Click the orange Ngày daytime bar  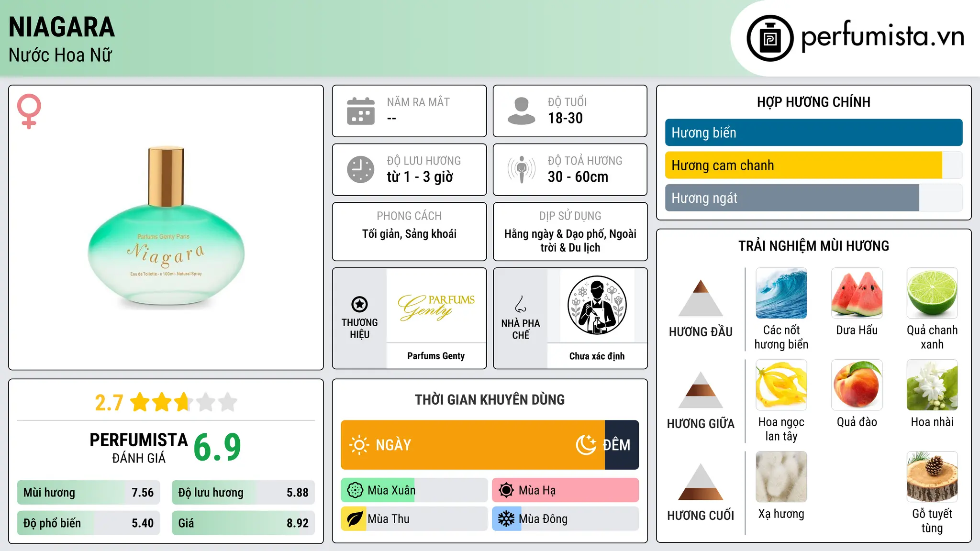click(473, 445)
